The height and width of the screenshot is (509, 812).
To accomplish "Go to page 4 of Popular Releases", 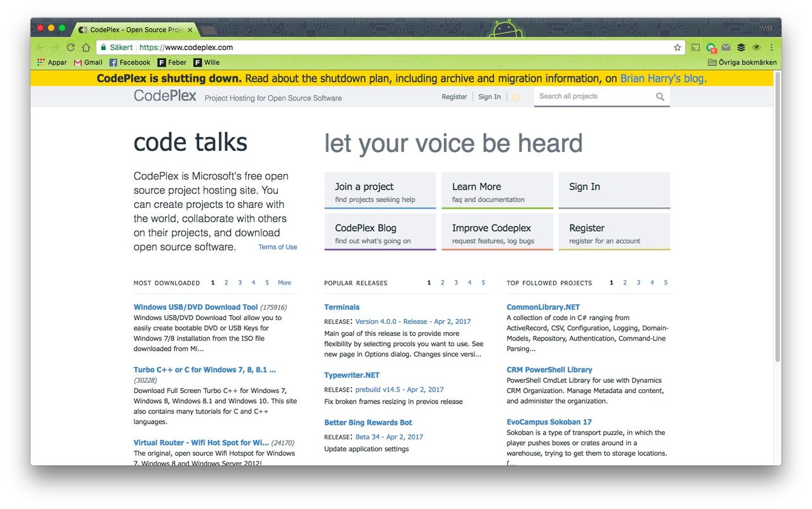I will tap(469, 283).
